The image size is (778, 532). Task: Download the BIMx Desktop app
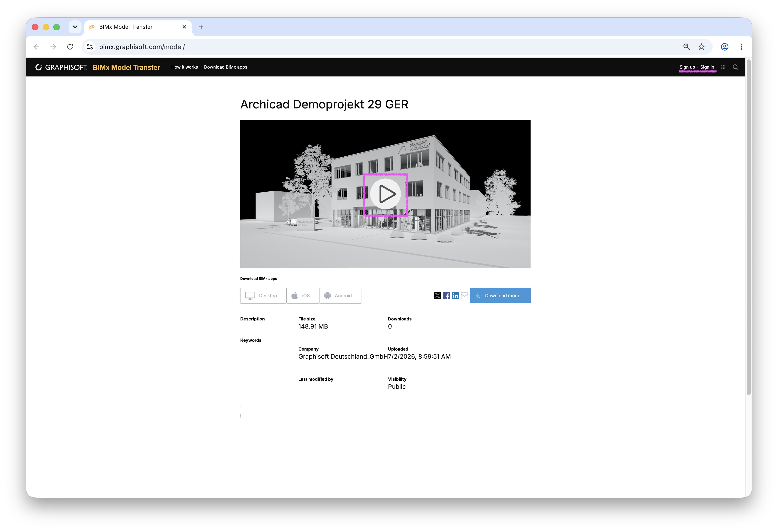point(263,296)
